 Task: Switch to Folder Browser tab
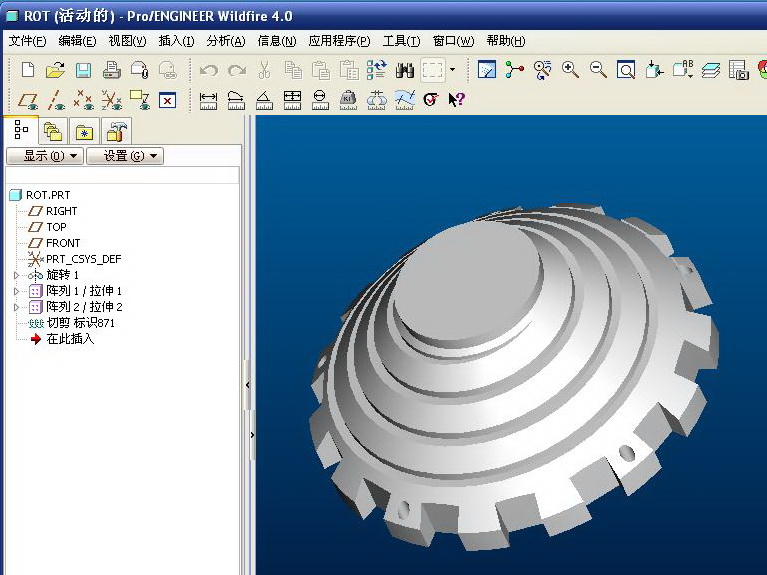tap(53, 132)
